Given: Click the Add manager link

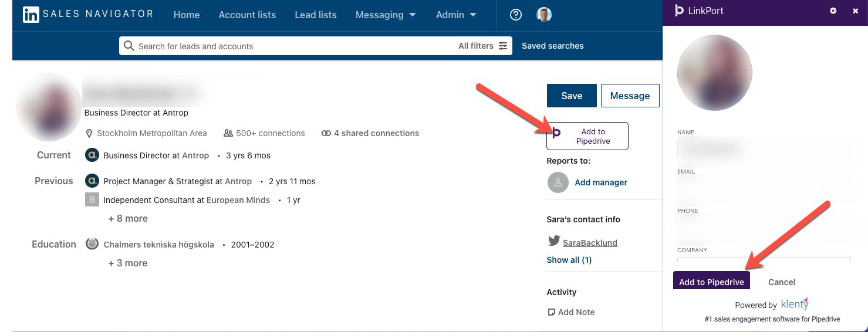Looking at the screenshot, I should point(601,182).
